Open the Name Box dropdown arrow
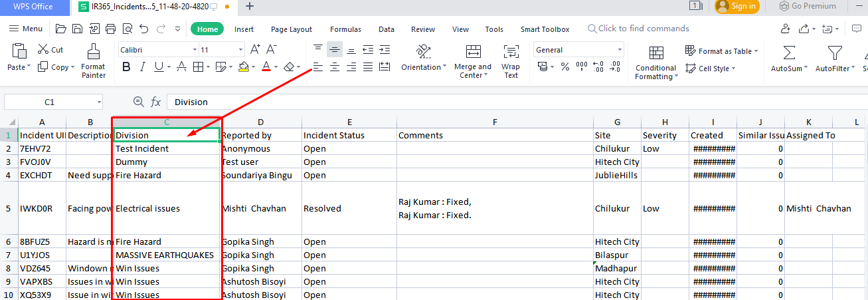This screenshot has height=300, width=868. click(x=99, y=102)
